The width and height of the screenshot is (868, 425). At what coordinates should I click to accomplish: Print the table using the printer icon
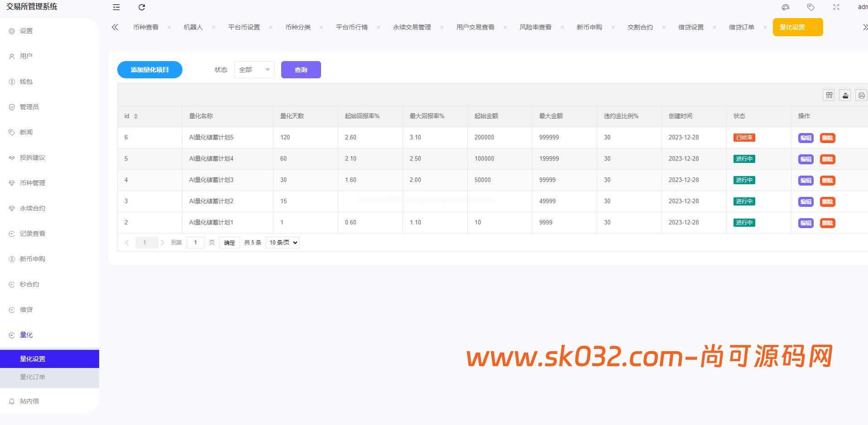(861, 95)
